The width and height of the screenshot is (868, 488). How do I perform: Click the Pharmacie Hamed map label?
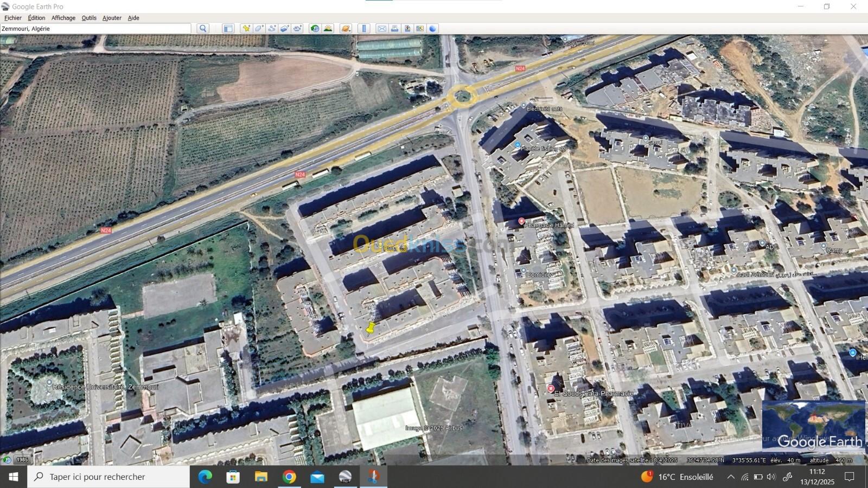pos(549,224)
